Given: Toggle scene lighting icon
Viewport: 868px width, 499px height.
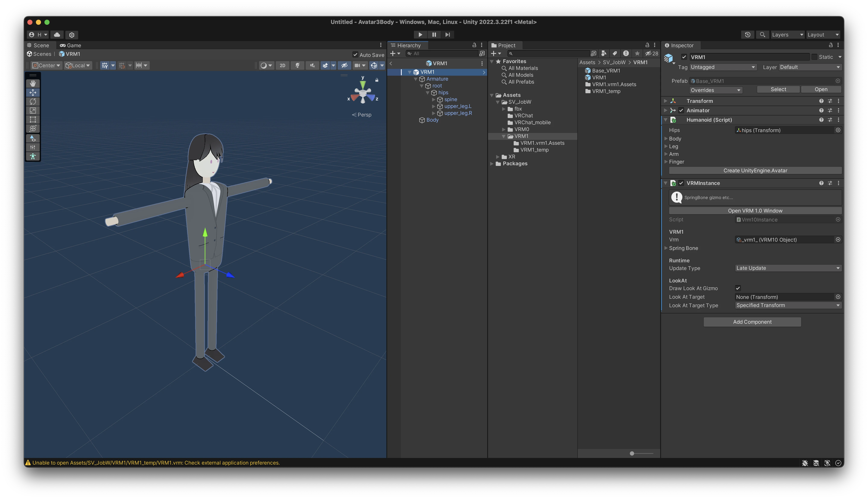Looking at the screenshot, I should click(x=298, y=65).
